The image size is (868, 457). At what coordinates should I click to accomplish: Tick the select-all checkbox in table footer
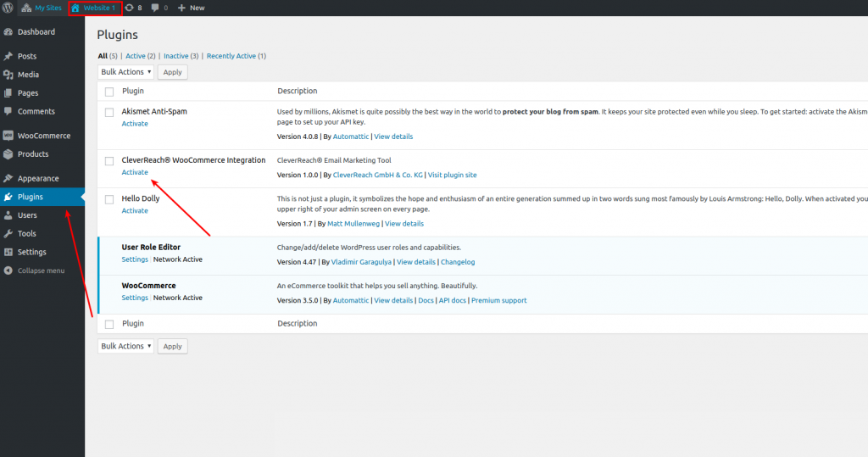click(x=109, y=325)
